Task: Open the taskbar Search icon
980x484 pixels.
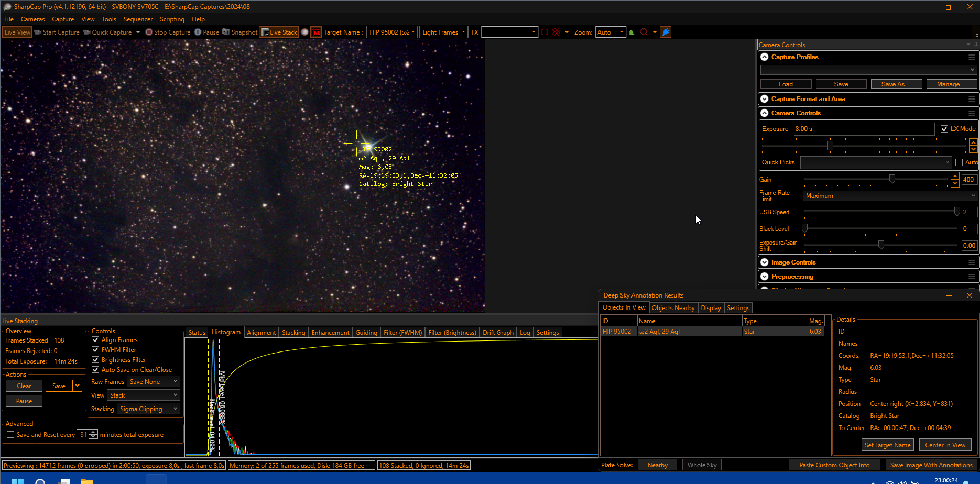Action: coord(40,481)
